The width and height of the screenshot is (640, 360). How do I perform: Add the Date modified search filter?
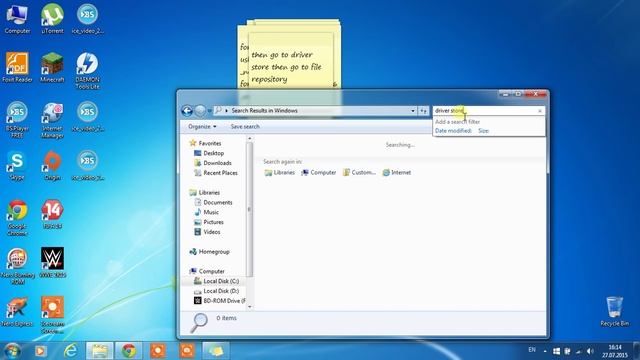(x=453, y=131)
